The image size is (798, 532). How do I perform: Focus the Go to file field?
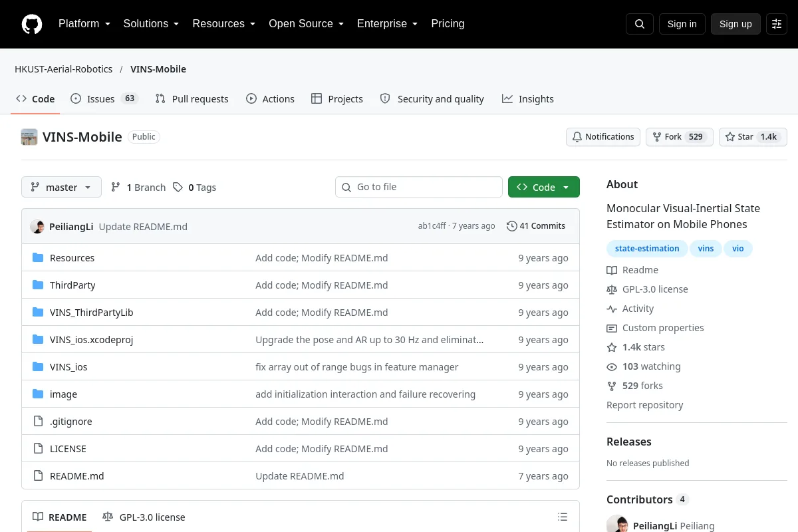(419, 187)
